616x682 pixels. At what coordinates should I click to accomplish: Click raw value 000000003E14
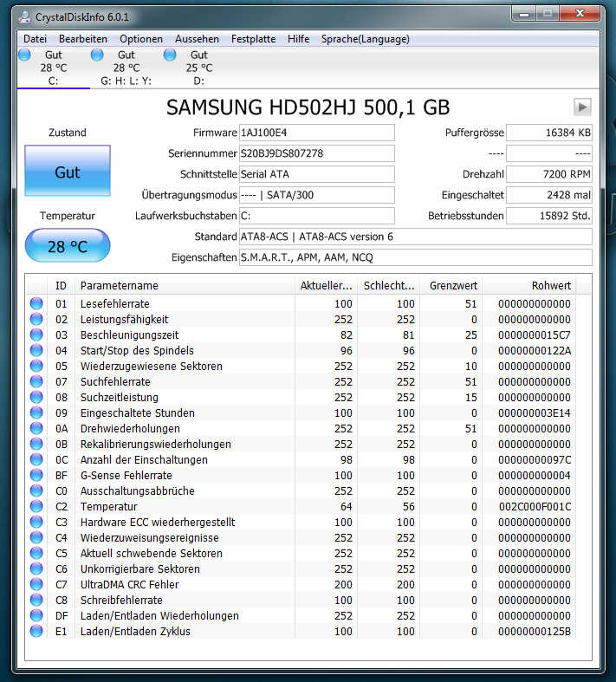[x=535, y=412]
